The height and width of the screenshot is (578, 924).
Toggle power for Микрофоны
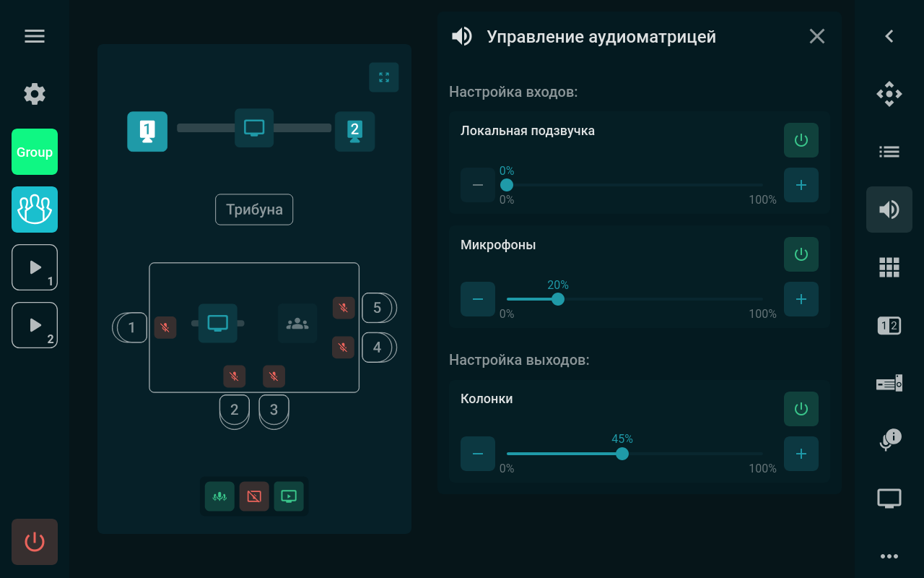[x=801, y=254]
